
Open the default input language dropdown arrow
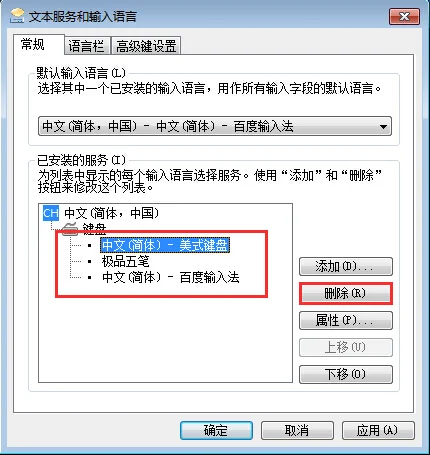(x=383, y=126)
